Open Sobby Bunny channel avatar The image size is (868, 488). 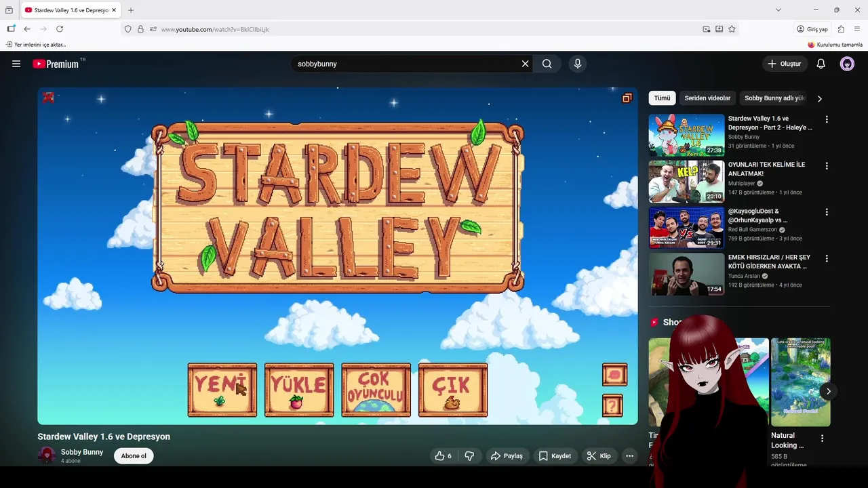(x=47, y=455)
